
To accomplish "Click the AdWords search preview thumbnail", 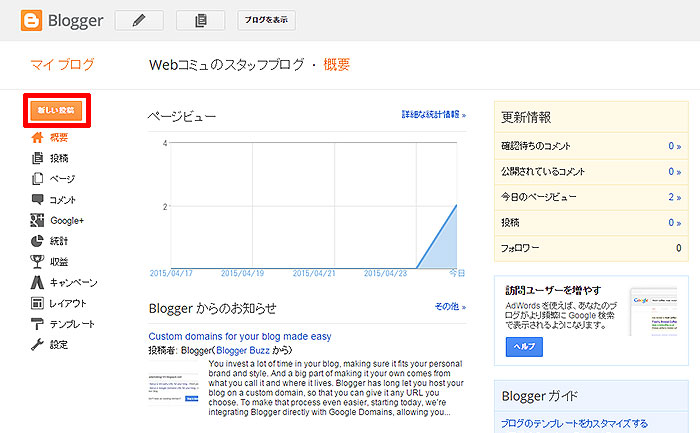I will pos(654,312).
